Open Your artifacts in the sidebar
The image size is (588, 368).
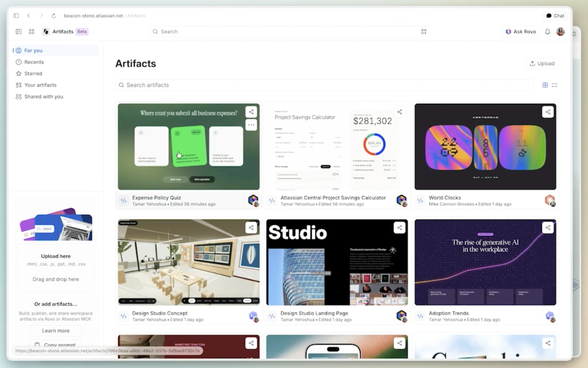pyautogui.click(x=56, y=85)
